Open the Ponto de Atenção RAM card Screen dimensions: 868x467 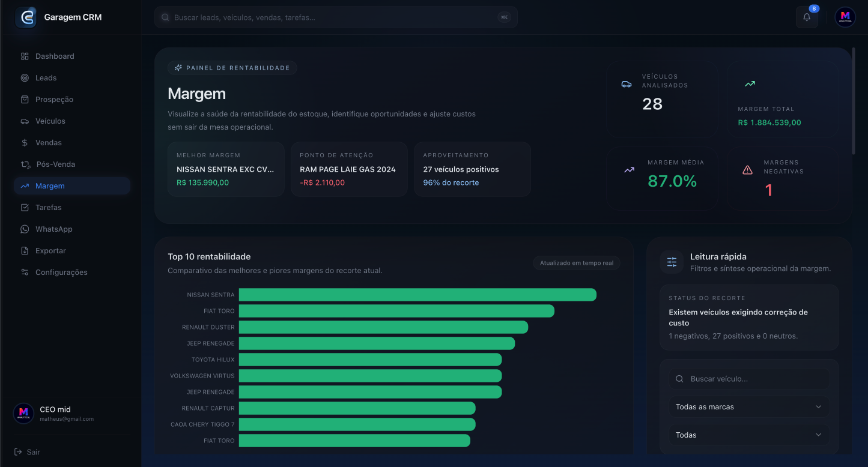click(349, 169)
